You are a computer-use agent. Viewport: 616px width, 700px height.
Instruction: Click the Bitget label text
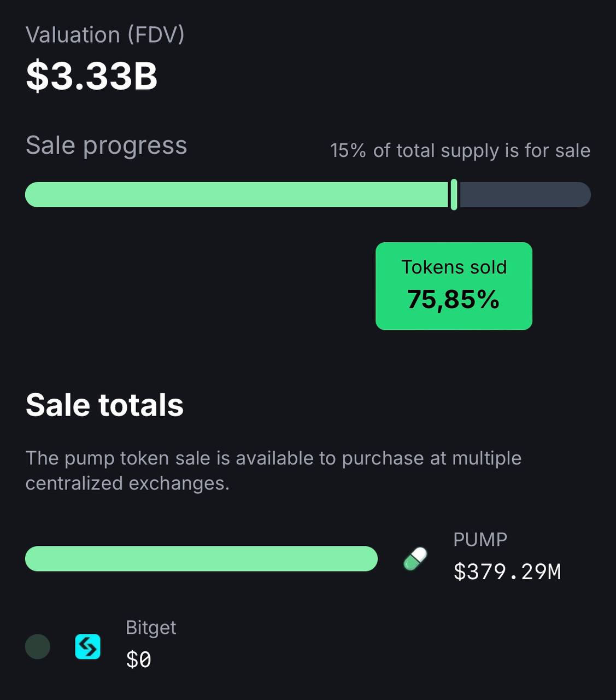(151, 628)
